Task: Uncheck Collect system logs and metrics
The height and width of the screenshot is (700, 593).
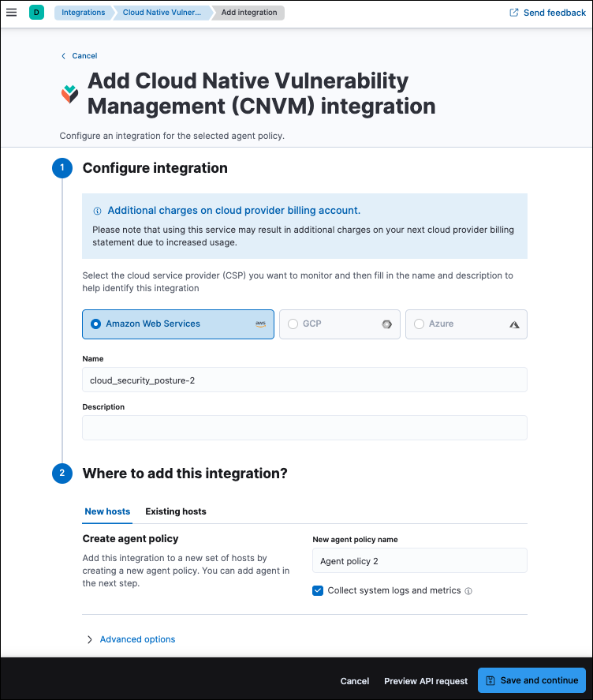Action: point(318,590)
